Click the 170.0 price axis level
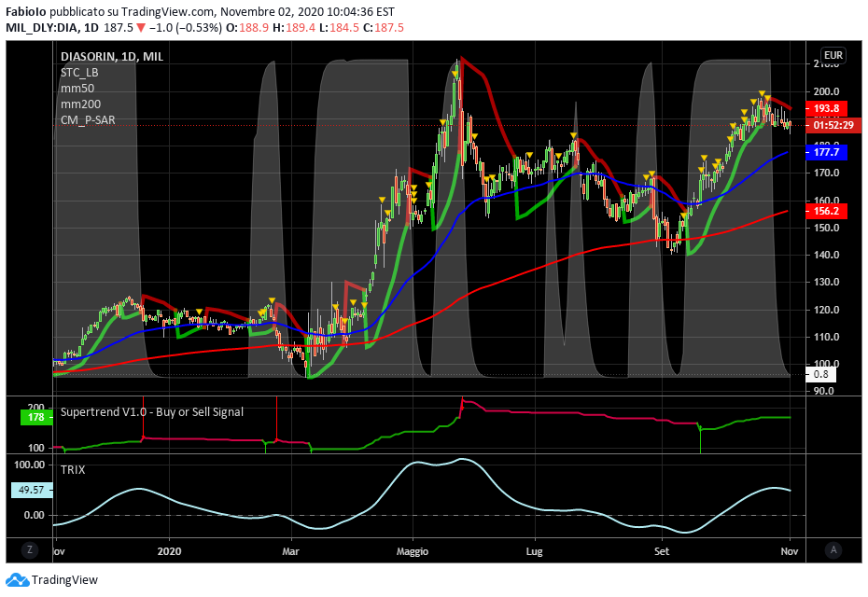The width and height of the screenshot is (868, 597). pyautogui.click(x=826, y=173)
